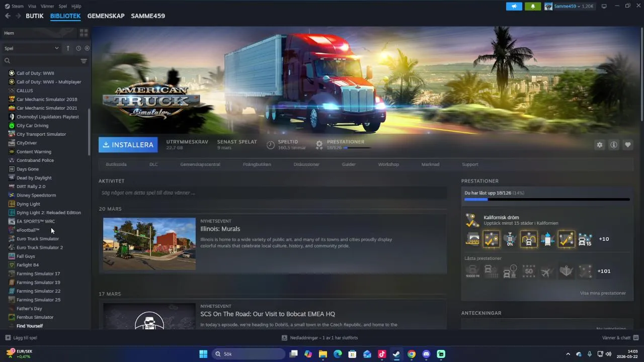Open the Poängbutiken link
Image resolution: width=644 pixels, height=362 pixels.
pos(257,164)
